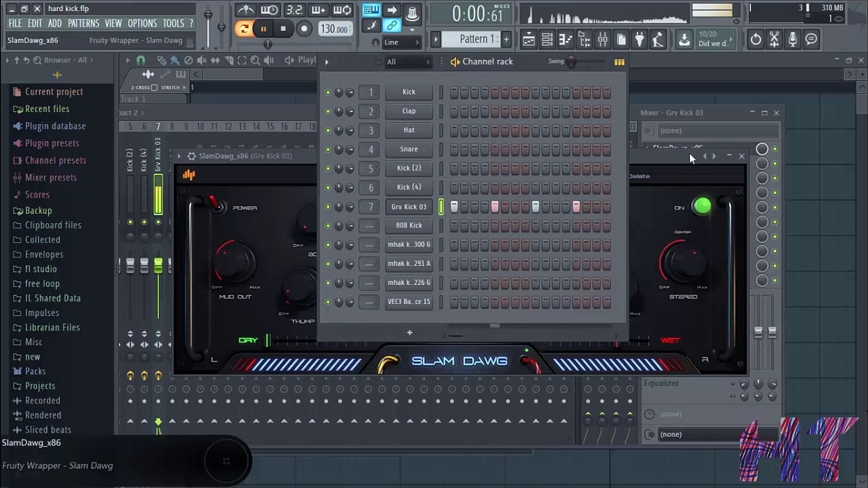
Task: Open the Pattern 1 selector
Action: pyautogui.click(x=471, y=39)
